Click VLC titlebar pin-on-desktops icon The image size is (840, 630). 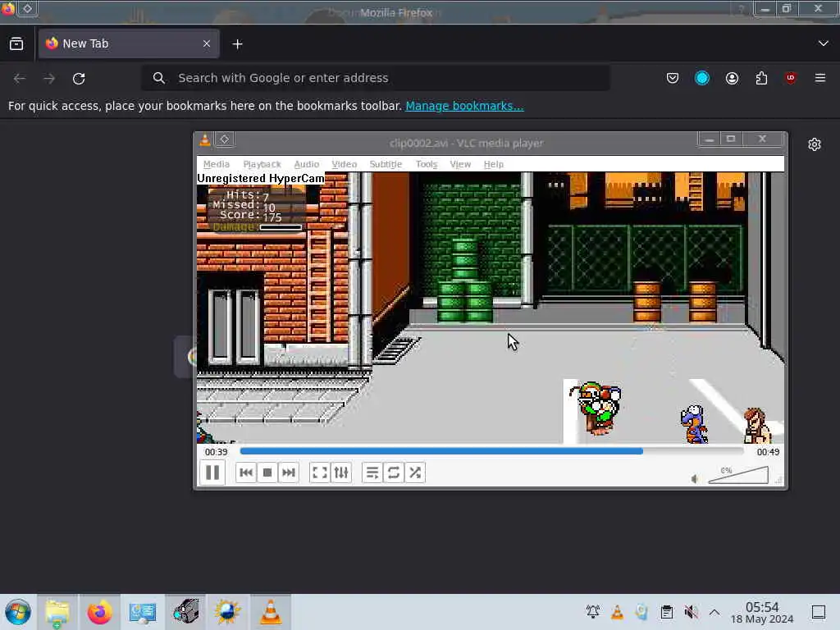click(x=225, y=139)
